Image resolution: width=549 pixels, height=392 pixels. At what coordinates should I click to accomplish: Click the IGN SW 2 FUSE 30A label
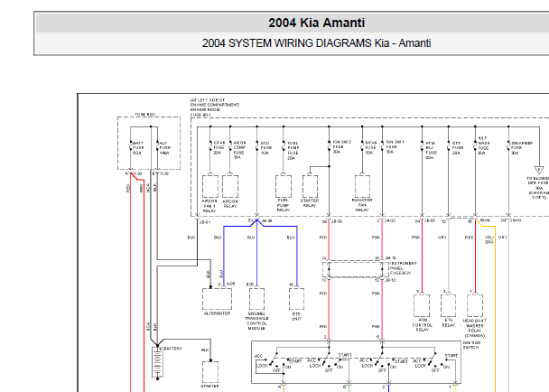point(341,147)
